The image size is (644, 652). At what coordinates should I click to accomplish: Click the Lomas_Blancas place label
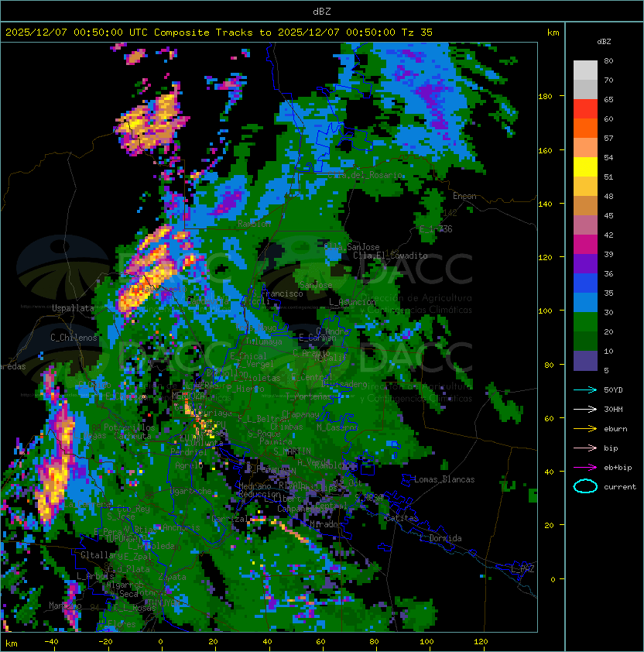[444, 479]
